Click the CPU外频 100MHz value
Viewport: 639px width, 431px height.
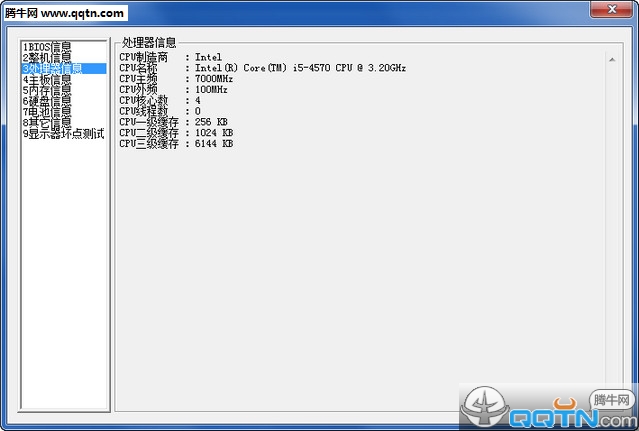pos(211,90)
